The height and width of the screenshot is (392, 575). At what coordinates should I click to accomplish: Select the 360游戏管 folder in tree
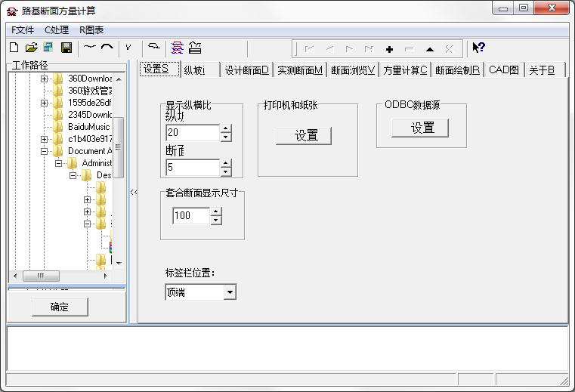point(90,91)
